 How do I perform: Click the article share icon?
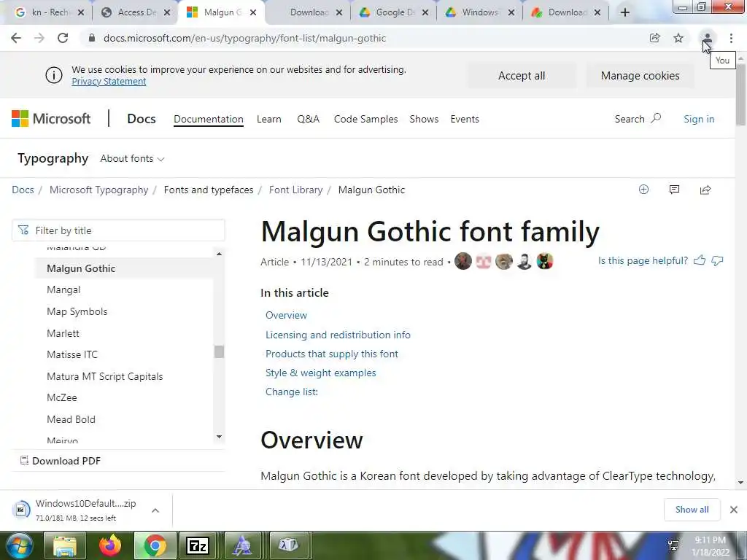pyautogui.click(x=705, y=190)
